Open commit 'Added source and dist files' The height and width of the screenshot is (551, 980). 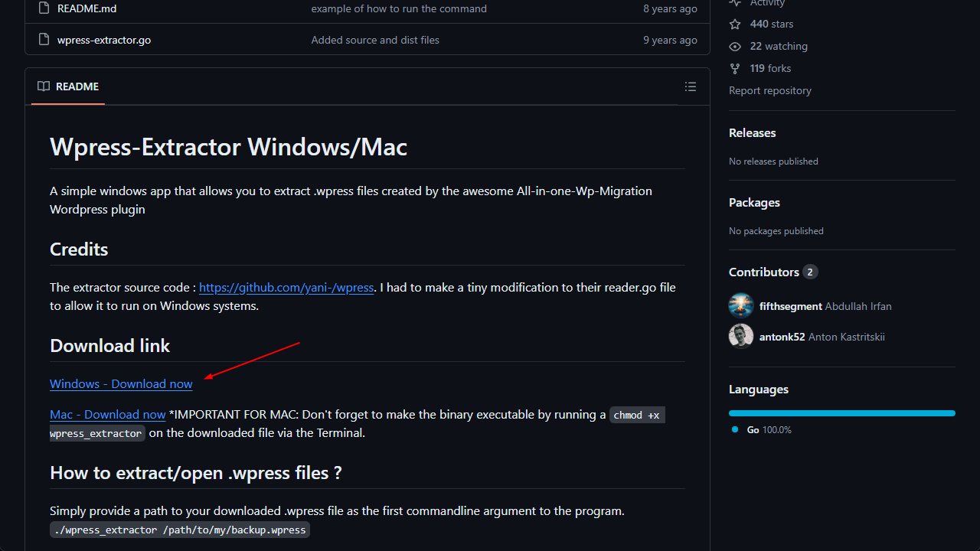tap(375, 40)
